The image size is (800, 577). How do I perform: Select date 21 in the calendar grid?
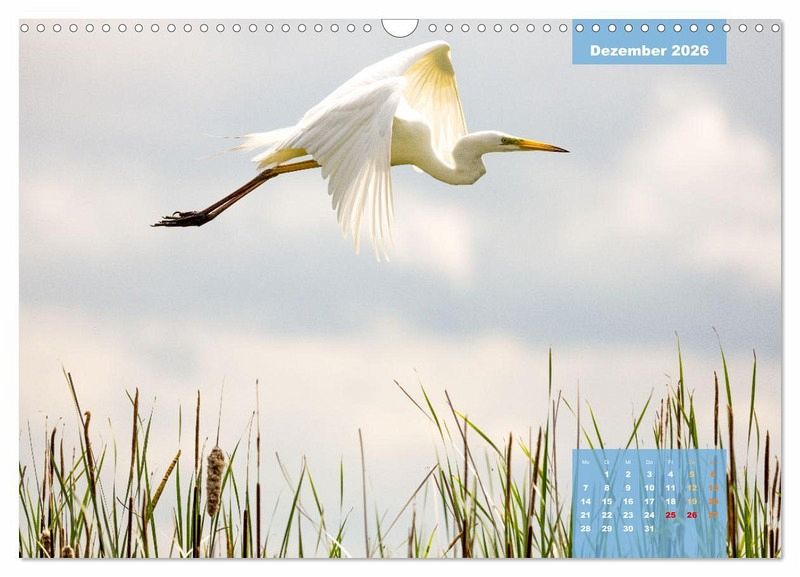(585, 515)
